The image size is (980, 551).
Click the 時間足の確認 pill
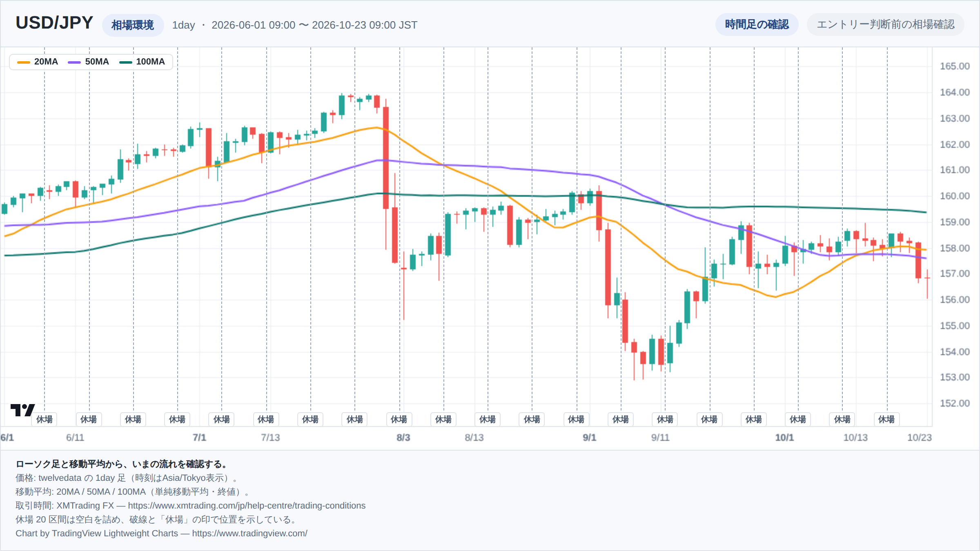(757, 24)
